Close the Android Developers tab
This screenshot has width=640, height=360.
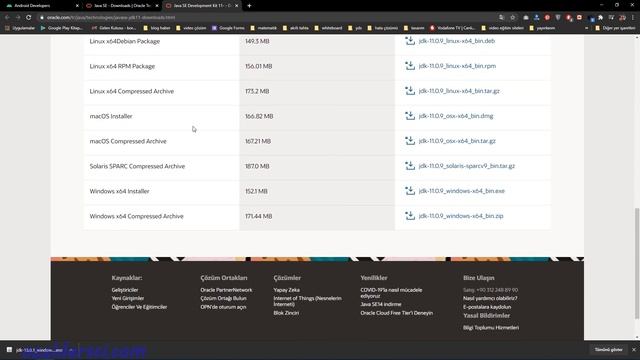pyautogui.click(x=77, y=6)
